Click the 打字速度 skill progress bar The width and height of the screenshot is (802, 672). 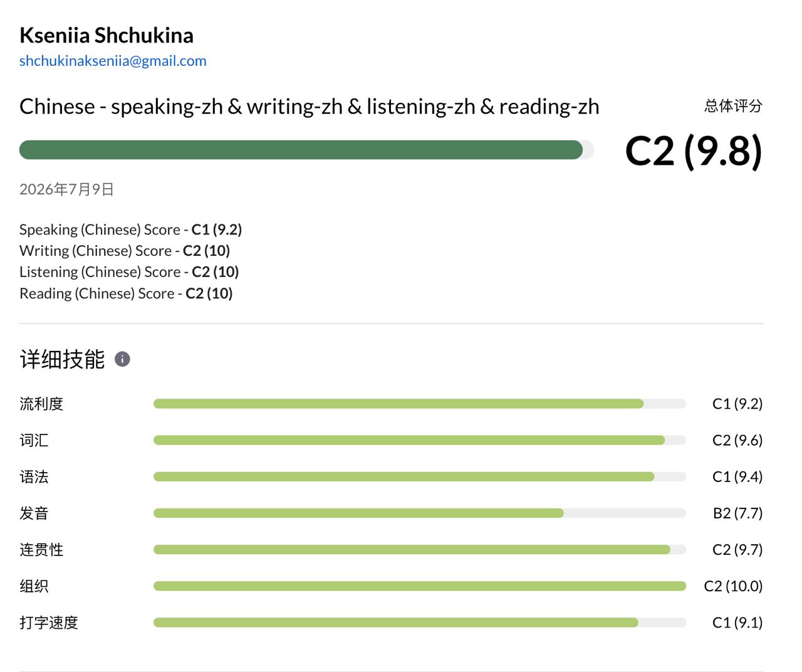(420, 622)
